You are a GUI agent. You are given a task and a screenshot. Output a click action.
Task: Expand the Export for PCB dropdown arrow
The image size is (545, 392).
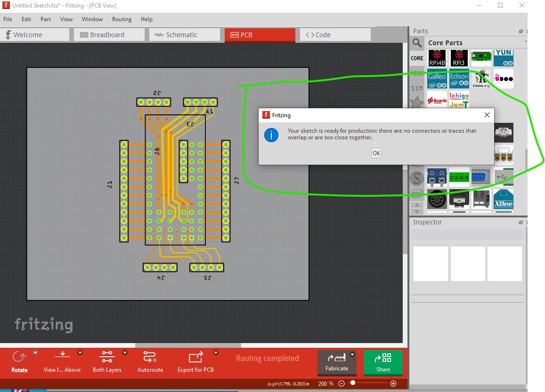pos(216,352)
